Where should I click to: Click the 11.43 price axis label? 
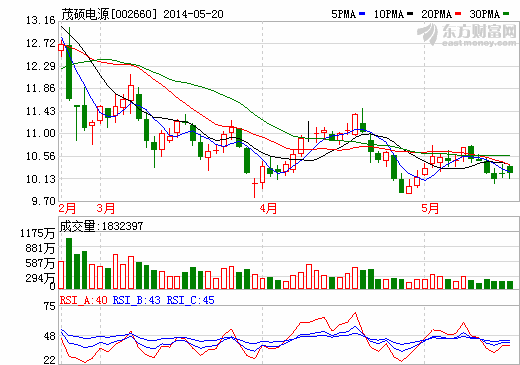(x=40, y=111)
